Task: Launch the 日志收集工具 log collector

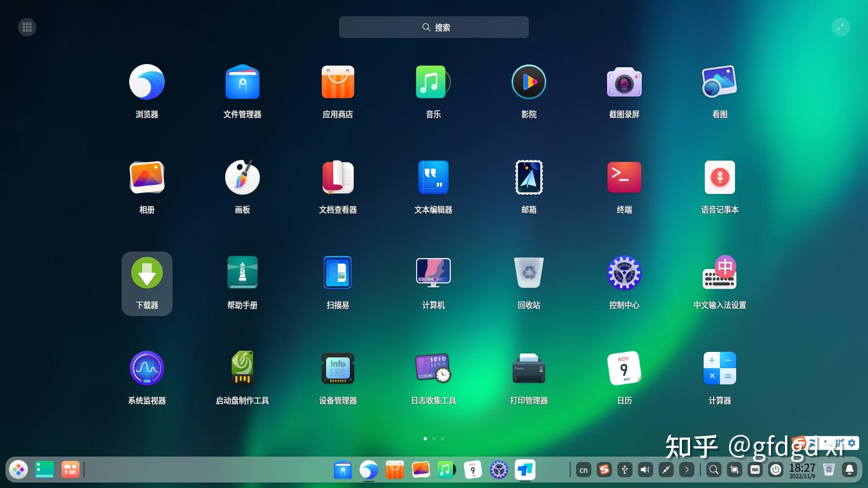Action: (433, 368)
